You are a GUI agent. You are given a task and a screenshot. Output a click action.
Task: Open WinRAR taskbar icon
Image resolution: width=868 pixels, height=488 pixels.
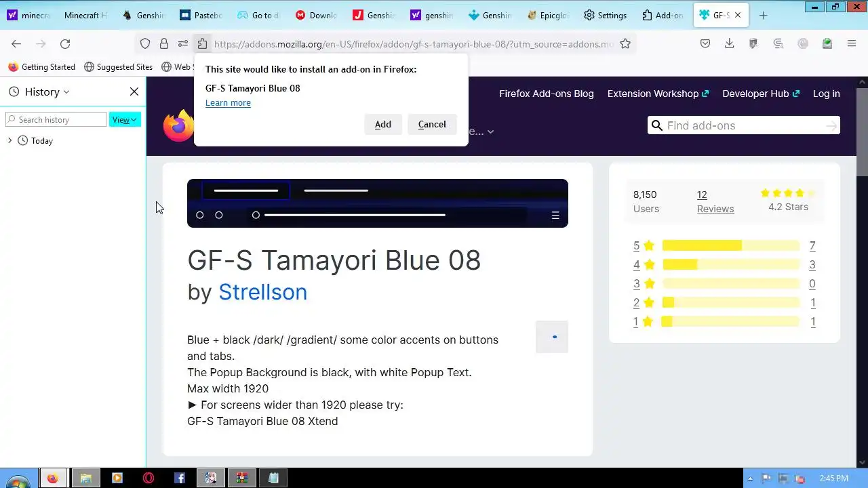[x=241, y=478]
